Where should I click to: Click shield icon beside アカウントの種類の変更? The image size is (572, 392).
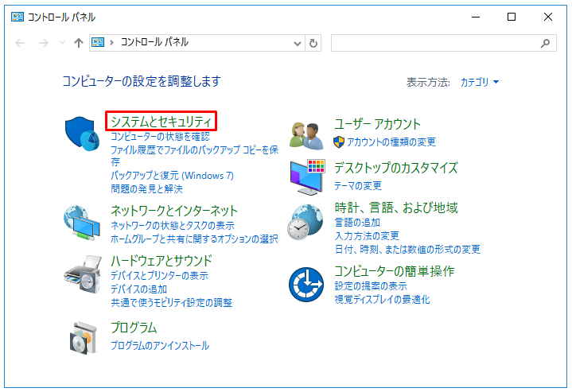pyautogui.click(x=339, y=142)
